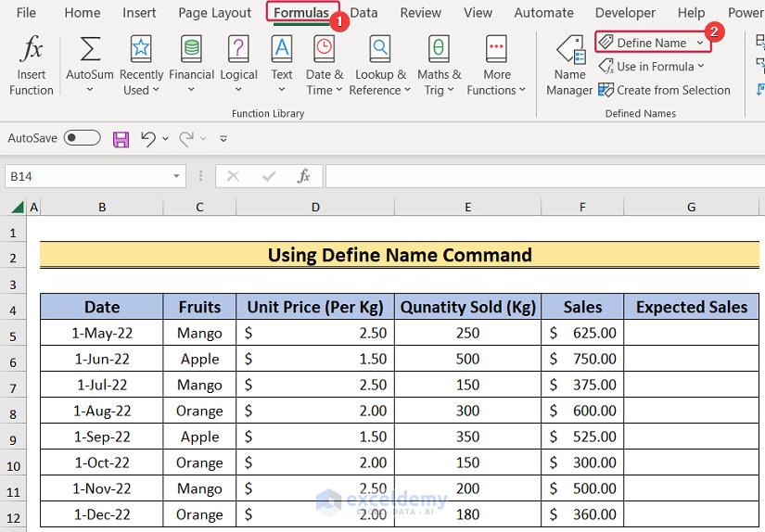Click the Save icon in toolbar
This screenshot has width=765, height=532.
[121, 139]
